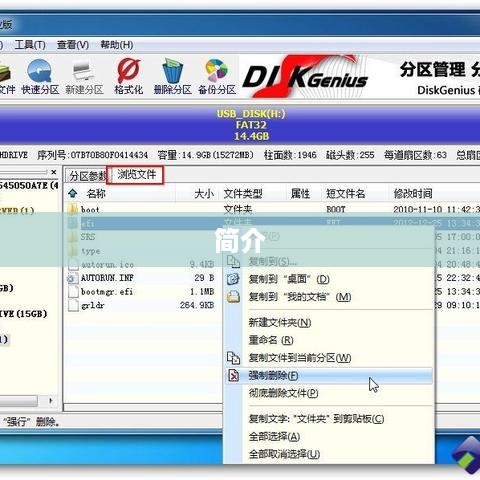The width and height of the screenshot is (480, 480).
Task: Choose 复制到"我的文档"(M) in context menu
Action: (x=329, y=297)
